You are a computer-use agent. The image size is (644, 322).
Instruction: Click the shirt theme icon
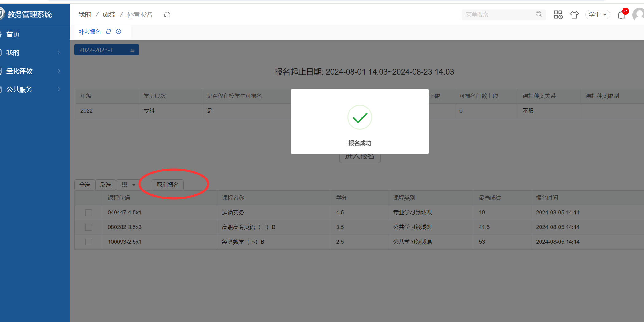pos(574,15)
